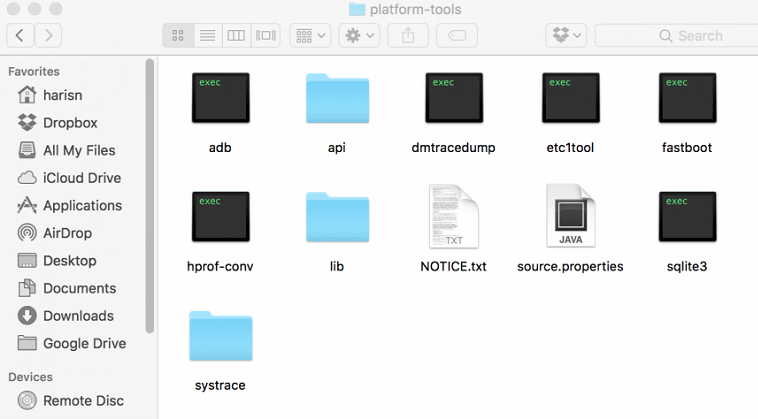Open Desktop in the sidebar

click(57, 260)
